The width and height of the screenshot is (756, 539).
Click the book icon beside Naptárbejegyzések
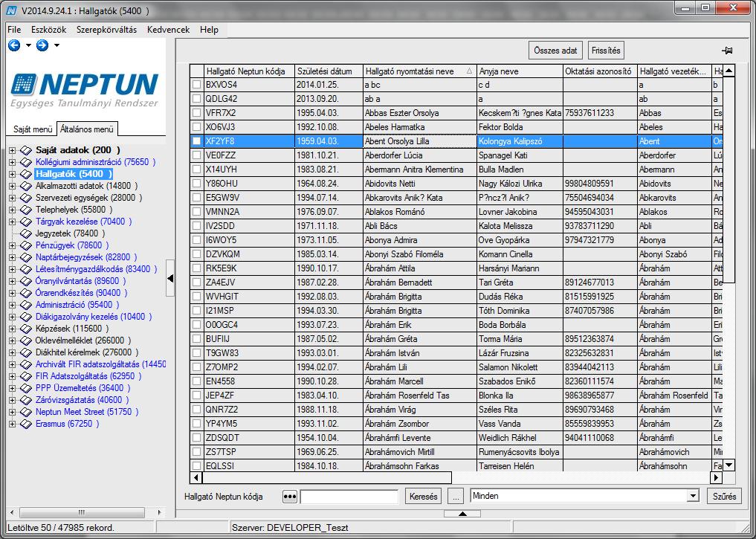click(x=25, y=257)
